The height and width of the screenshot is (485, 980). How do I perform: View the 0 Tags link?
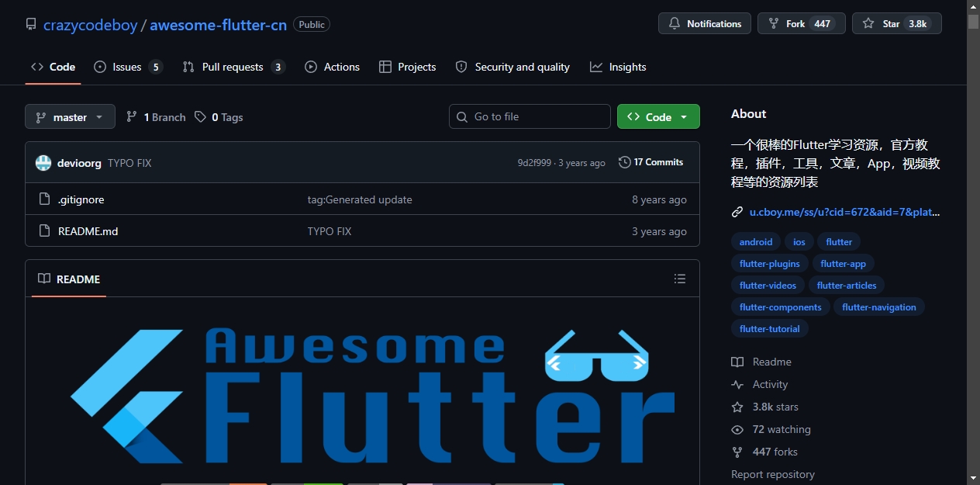(219, 117)
